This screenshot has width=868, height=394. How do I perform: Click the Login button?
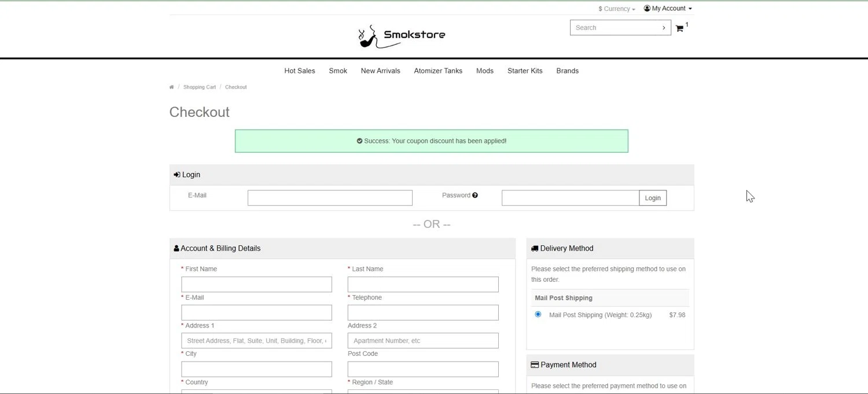tap(653, 198)
